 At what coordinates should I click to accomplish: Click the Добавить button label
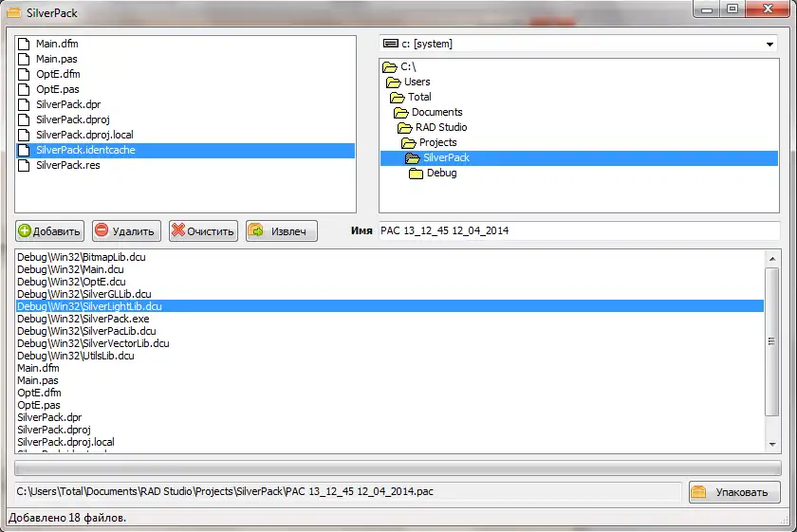tap(56, 231)
